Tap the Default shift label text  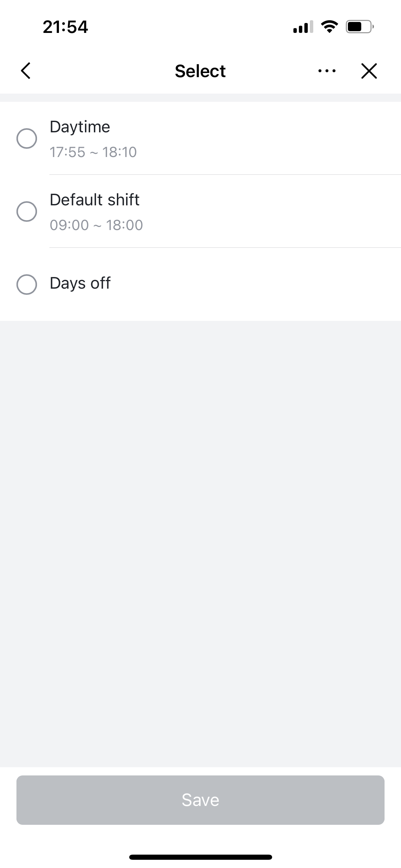(95, 200)
